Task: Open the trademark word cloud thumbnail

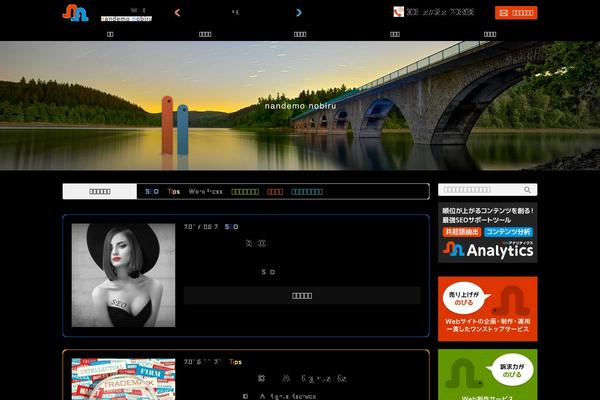Action: tap(123, 379)
